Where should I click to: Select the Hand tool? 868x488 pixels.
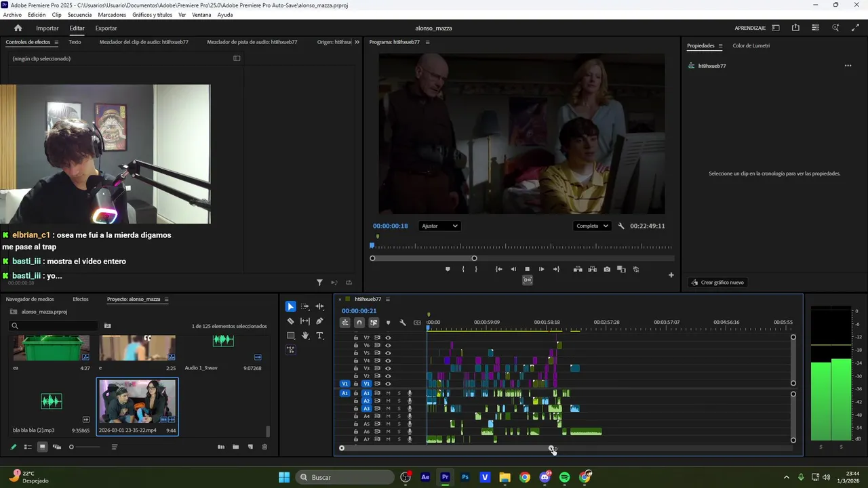click(305, 335)
